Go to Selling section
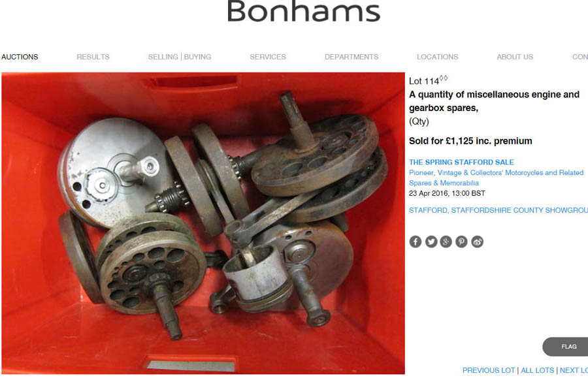Image resolution: width=588 pixels, height=378 pixels. [163, 57]
